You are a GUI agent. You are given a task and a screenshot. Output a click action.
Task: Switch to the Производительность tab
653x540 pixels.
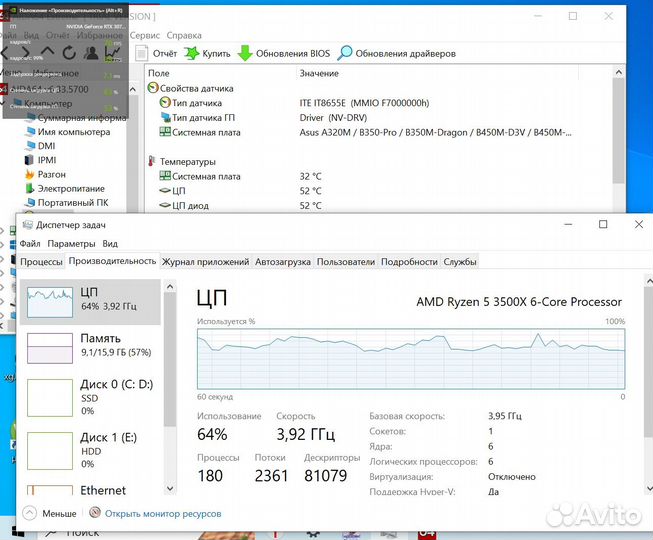tap(112, 261)
